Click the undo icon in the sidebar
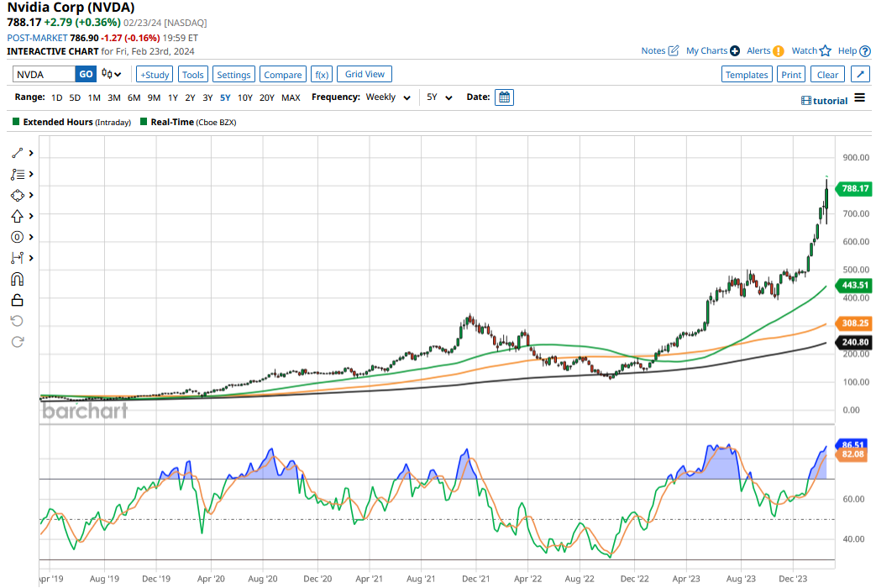 click(x=15, y=320)
